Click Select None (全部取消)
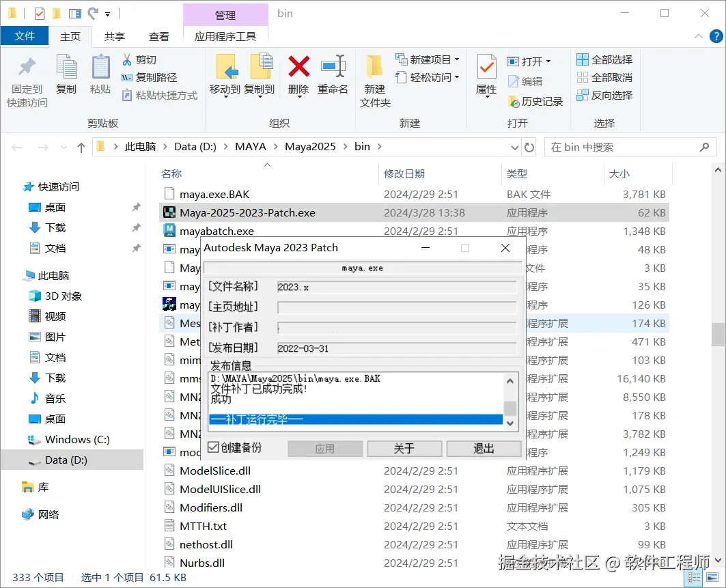This screenshot has height=588, width=726. (604, 77)
